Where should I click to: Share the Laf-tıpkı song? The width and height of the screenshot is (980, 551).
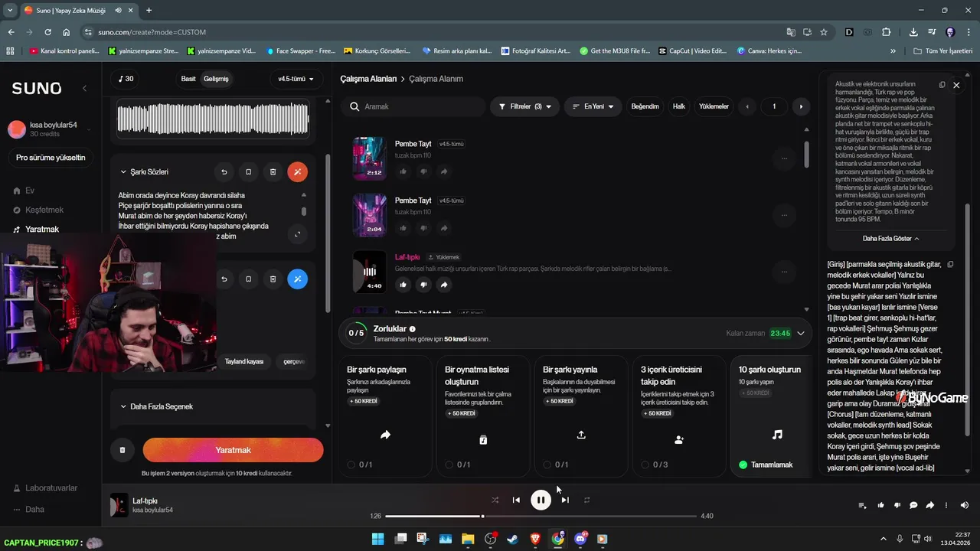coord(444,285)
